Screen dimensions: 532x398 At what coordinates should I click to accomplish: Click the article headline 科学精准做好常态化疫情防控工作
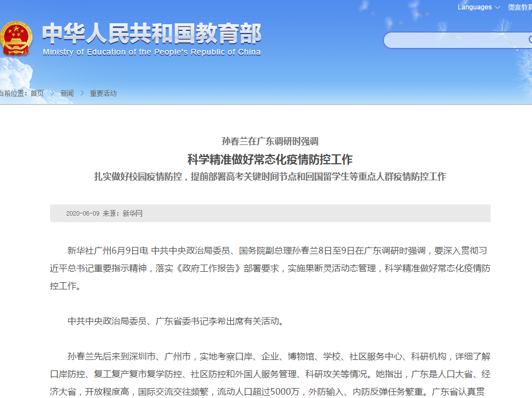pyautogui.click(x=270, y=159)
